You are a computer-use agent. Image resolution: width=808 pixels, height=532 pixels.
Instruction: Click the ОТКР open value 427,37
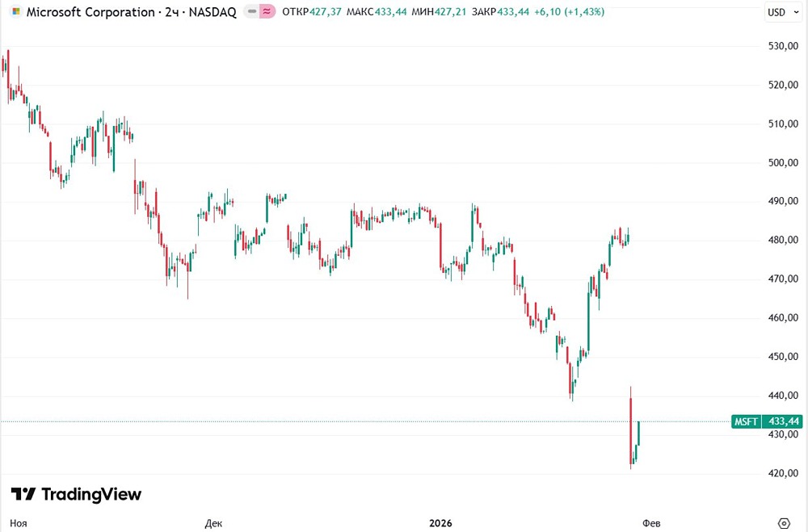click(x=325, y=12)
